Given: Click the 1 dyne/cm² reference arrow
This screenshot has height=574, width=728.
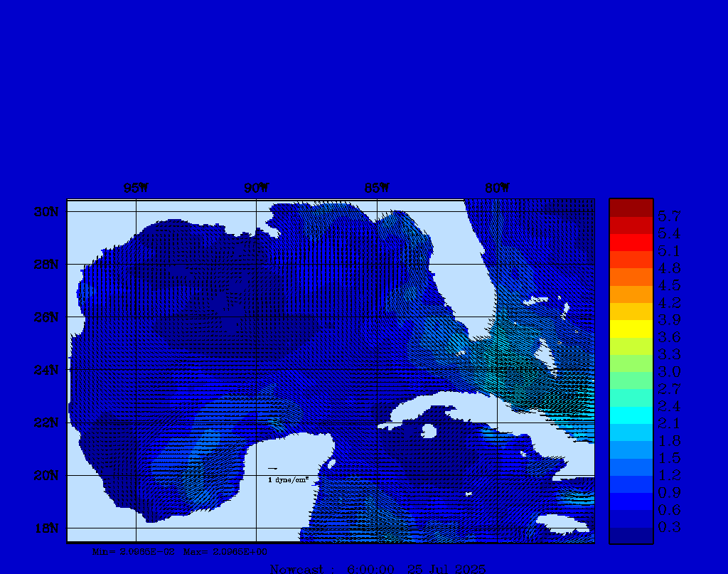Looking at the screenshot, I should (x=272, y=469).
